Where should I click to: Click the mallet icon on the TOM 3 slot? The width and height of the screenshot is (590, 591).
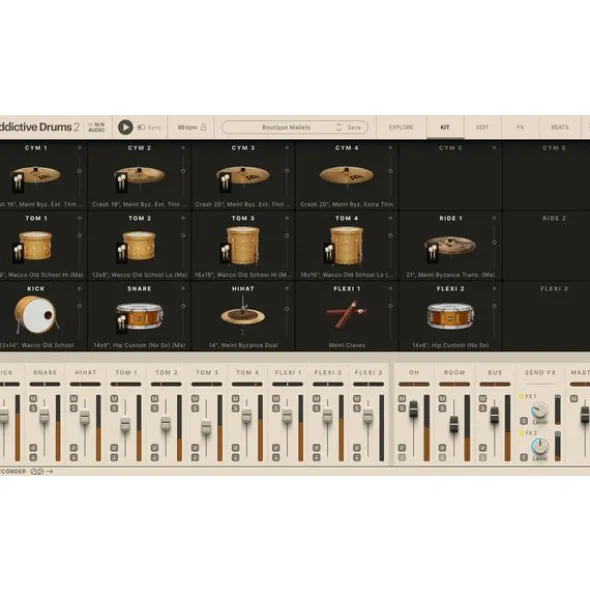225,253
